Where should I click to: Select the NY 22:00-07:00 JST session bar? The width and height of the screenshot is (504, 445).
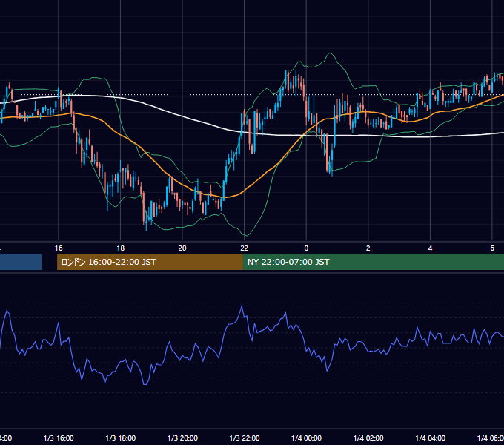tap(373, 262)
